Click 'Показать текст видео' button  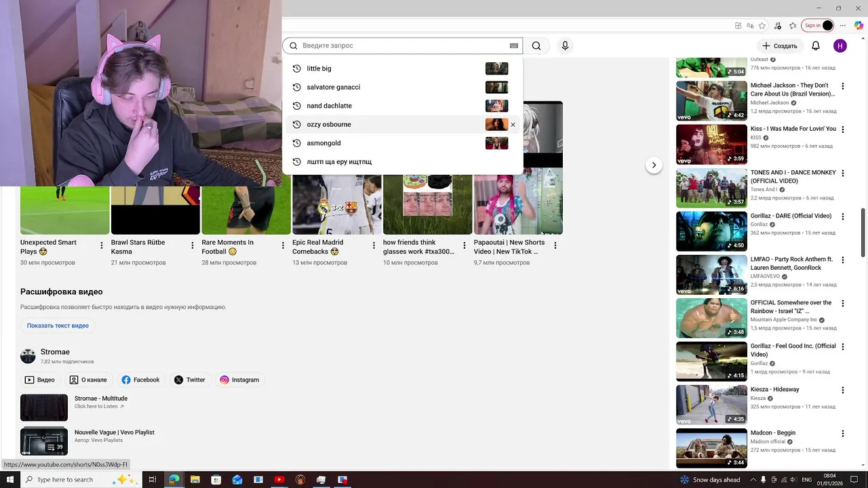[58, 325]
